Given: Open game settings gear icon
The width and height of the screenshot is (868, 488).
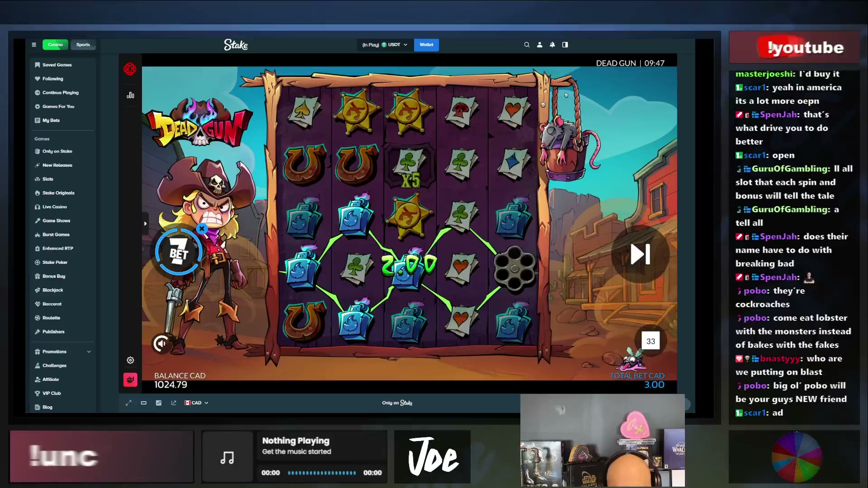Looking at the screenshot, I should click(130, 360).
